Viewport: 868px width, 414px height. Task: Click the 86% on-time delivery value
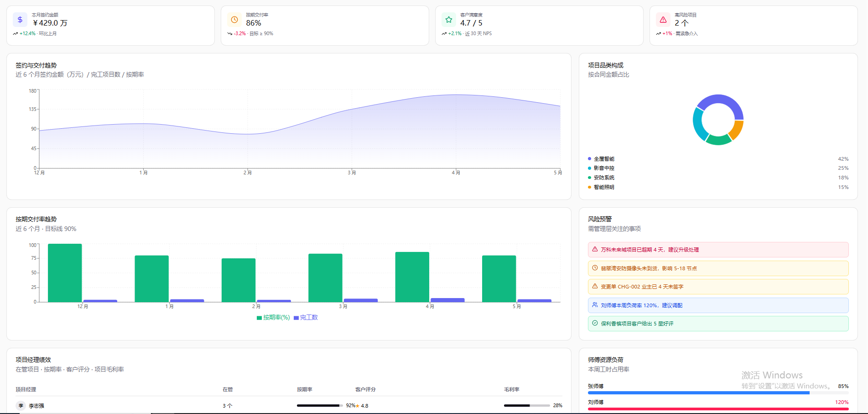[x=254, y=23]
